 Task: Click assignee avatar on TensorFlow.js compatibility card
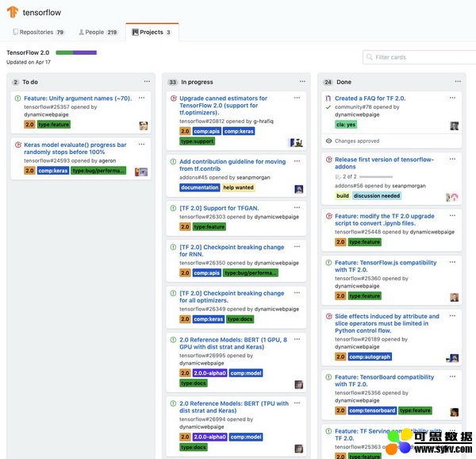(x=454, y=297)
